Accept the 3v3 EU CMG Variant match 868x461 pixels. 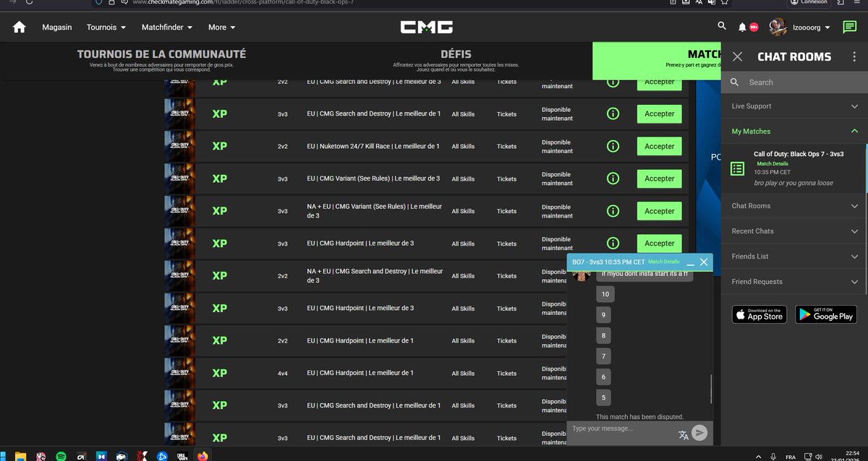[x=660, y=178]
